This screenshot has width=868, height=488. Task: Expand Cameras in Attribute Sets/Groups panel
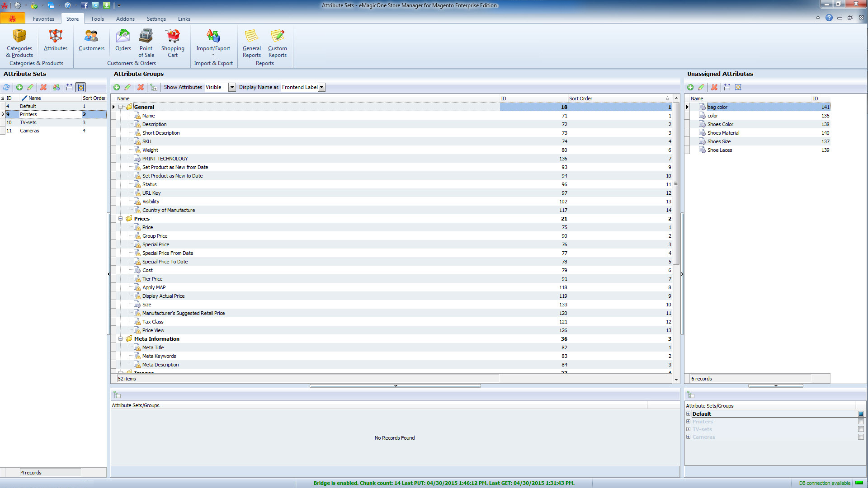[688, 437]
